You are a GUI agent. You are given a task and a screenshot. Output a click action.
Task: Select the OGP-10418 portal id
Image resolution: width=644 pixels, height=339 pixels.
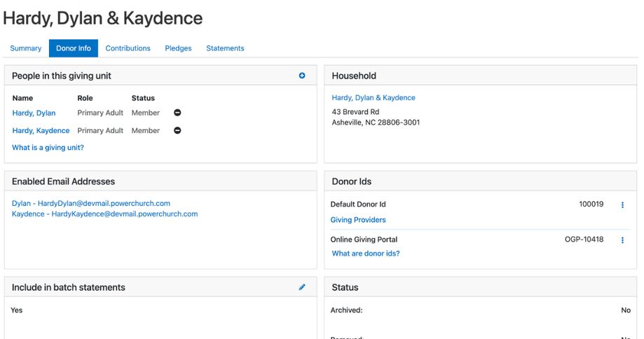click(x=584, y=240)
